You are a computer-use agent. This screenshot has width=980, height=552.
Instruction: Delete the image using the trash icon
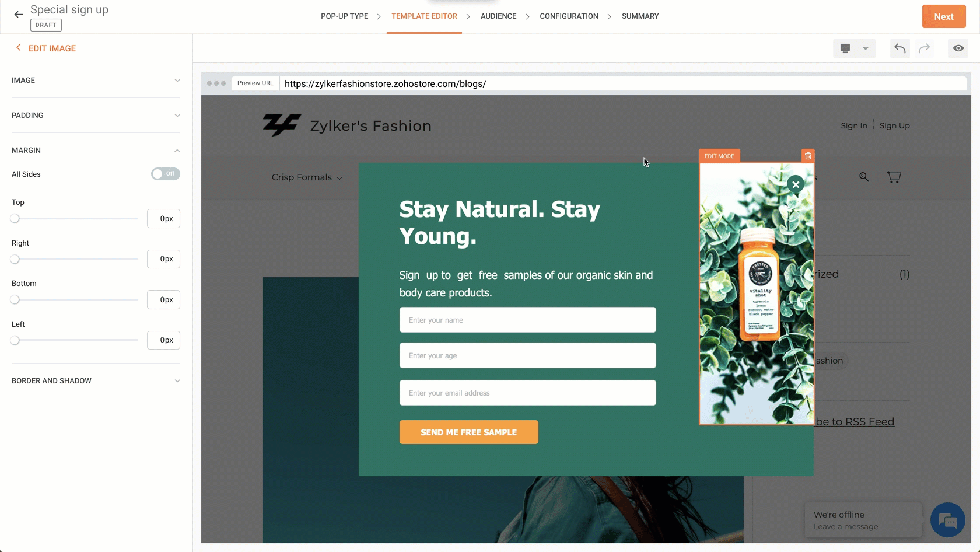point(808,156)
